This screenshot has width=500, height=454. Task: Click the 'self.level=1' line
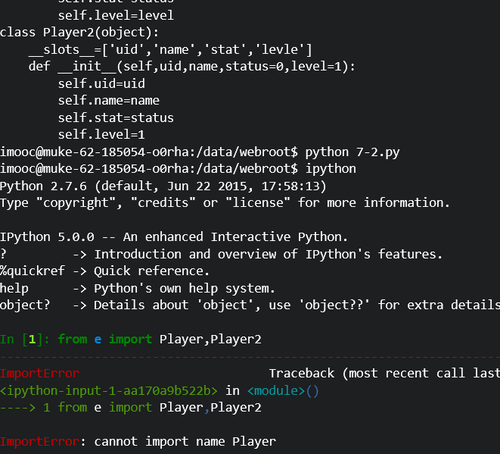101,135
